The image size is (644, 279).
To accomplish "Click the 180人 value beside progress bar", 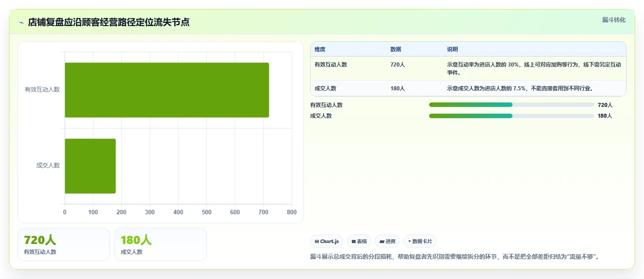I will point(605,116).
